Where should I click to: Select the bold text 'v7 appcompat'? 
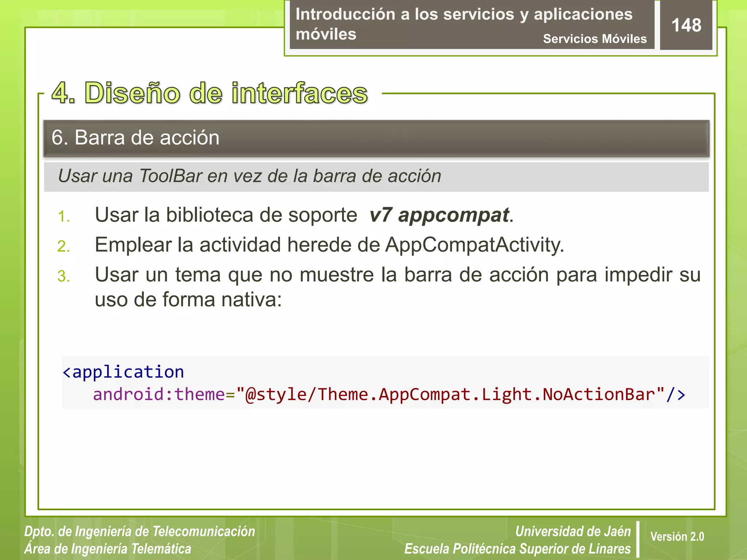(x=439, y=215)
